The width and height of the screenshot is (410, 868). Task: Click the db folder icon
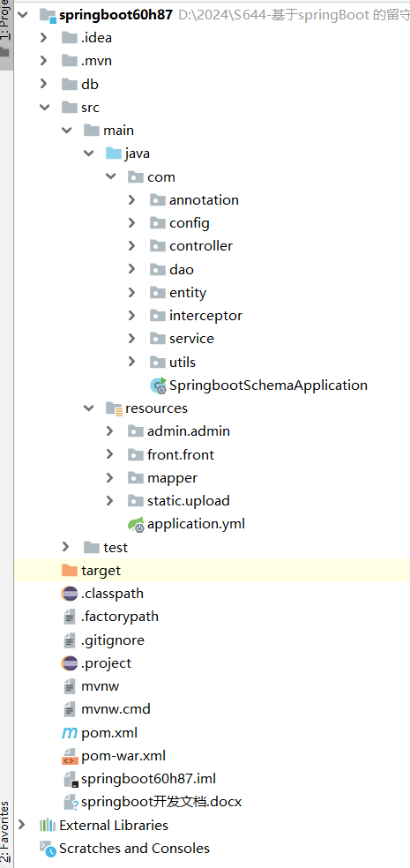click(x=70, y=84)
